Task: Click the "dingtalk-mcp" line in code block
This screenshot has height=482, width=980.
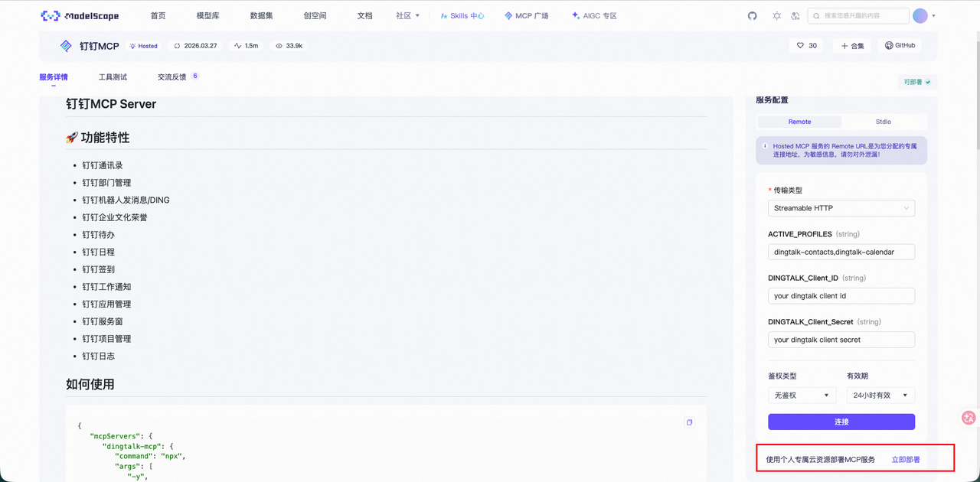Action: (x=139, y=446)
